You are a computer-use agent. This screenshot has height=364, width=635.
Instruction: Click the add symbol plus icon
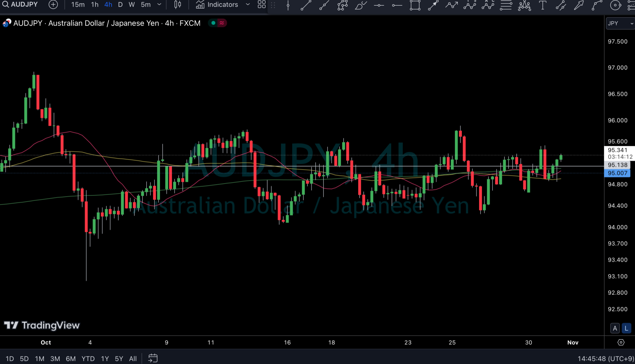(53, 4)
